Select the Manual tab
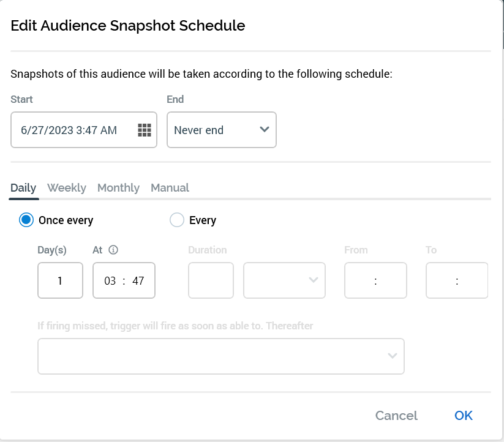The image size is (504, 442). point(170,188)
